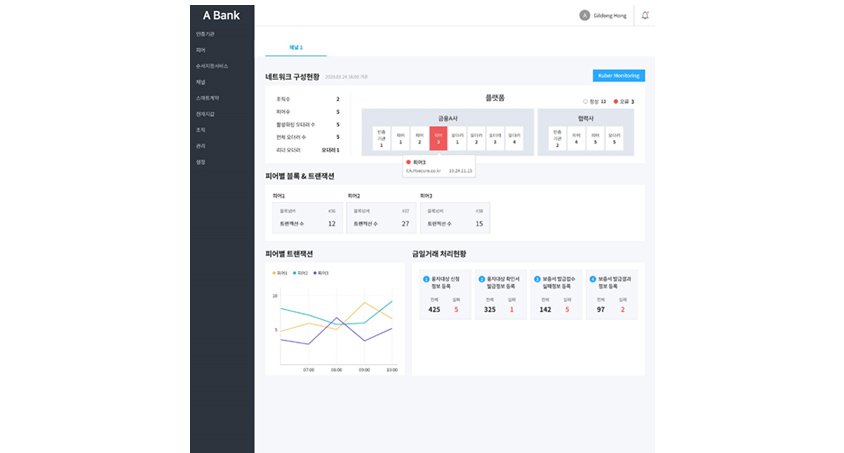844x453 pixels.
Task: Click step 1 circle in 금일거래 처리현황
Action: (x=426, y=279)
